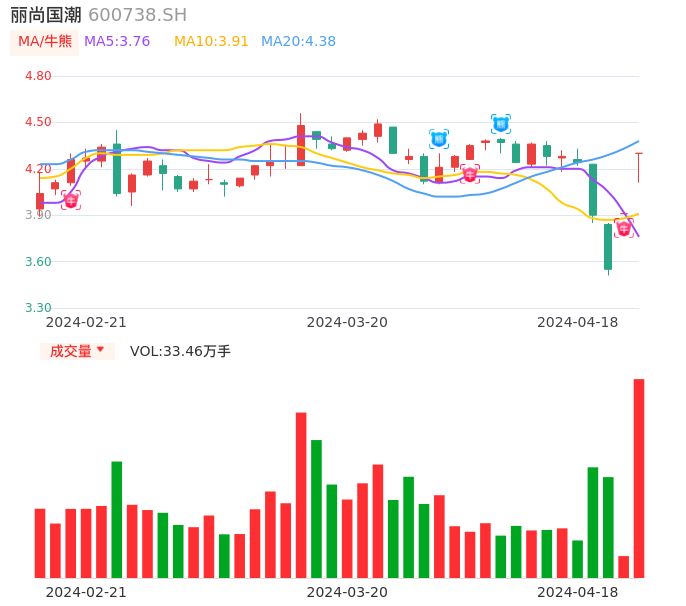
Task: Open the 成交量 indicator dropdown
Action: [x=77, y=351]
